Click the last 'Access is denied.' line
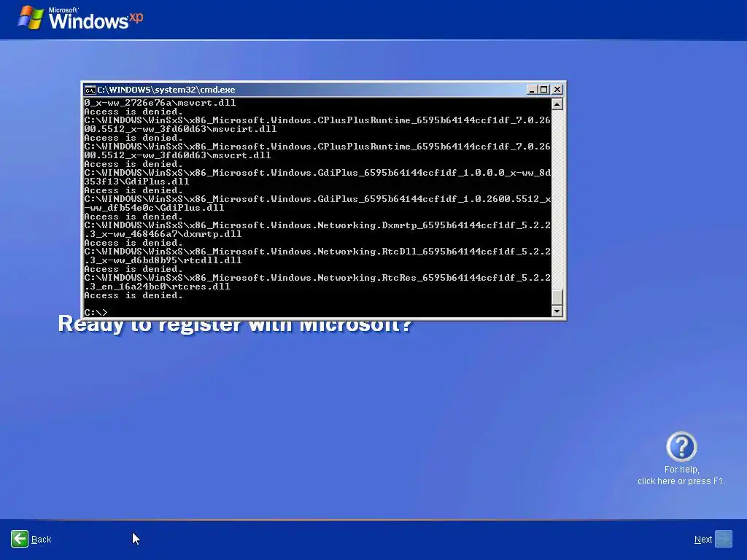This screenshot has height=560, width=747. click(x=133, y=295)
